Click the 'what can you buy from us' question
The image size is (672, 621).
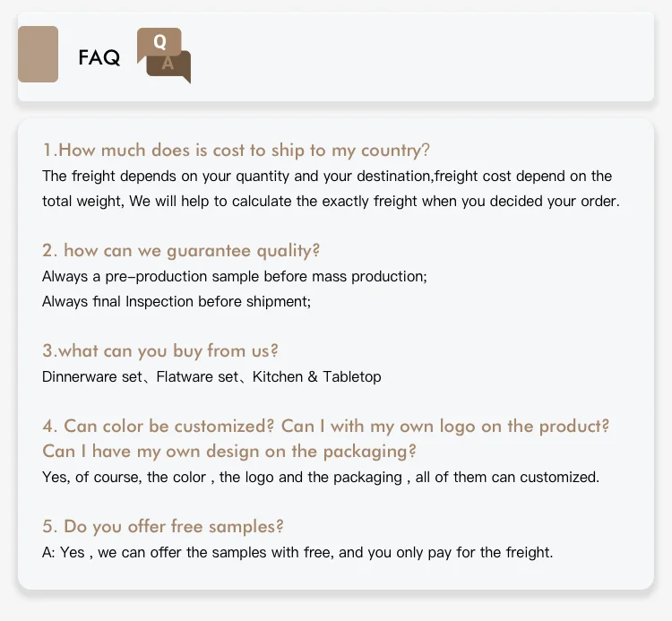160,350
